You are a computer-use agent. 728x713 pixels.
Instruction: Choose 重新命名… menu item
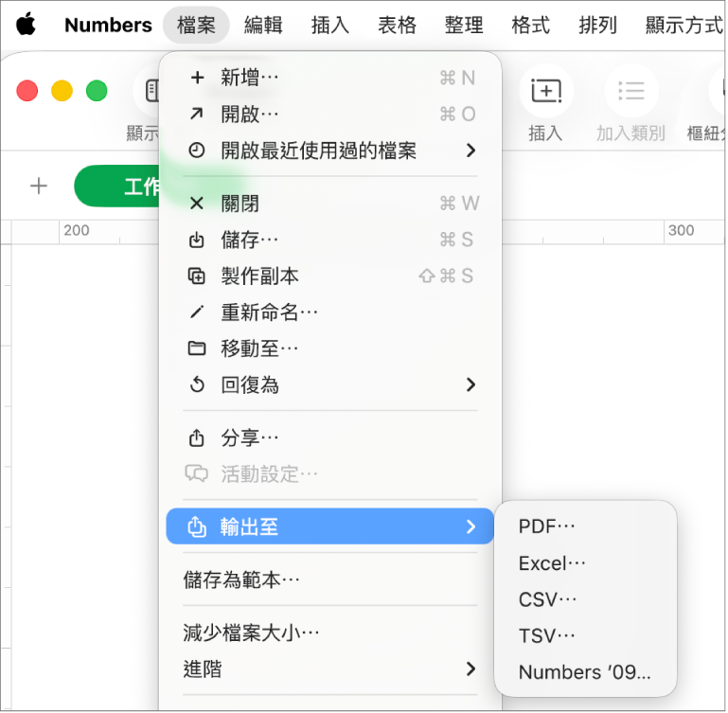click(x=330, y=312)
